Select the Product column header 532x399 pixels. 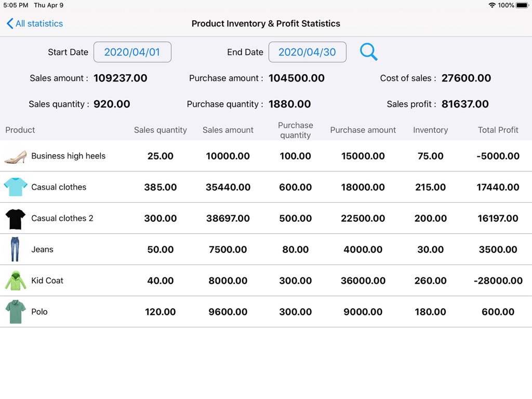(x=20, y=130)
